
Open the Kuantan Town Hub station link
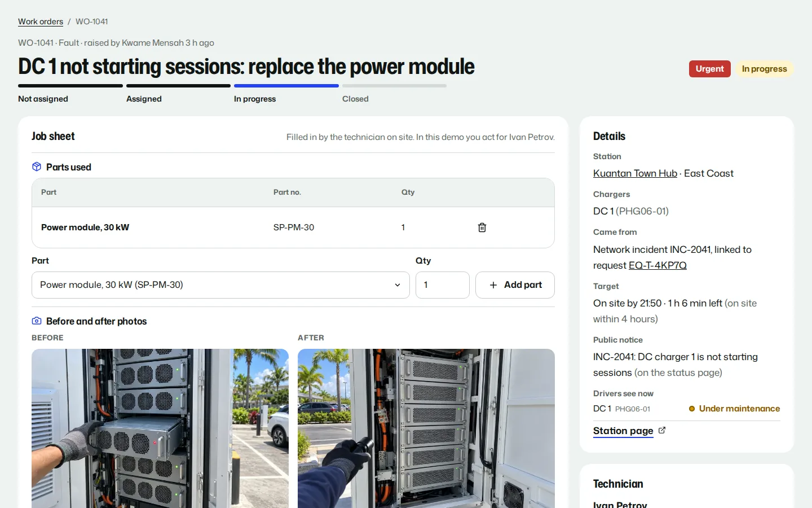[635, 173]
